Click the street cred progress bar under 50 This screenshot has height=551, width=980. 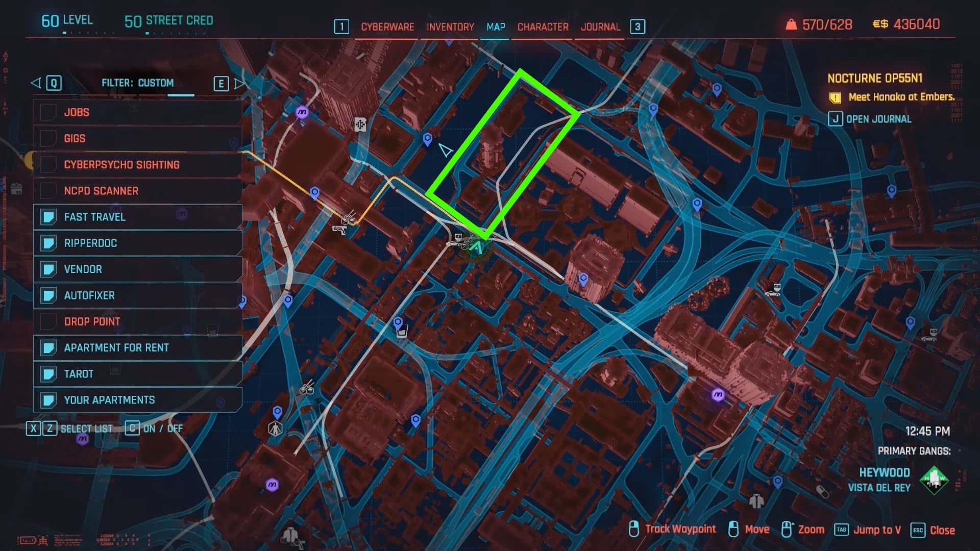click(x=176, y=33)
